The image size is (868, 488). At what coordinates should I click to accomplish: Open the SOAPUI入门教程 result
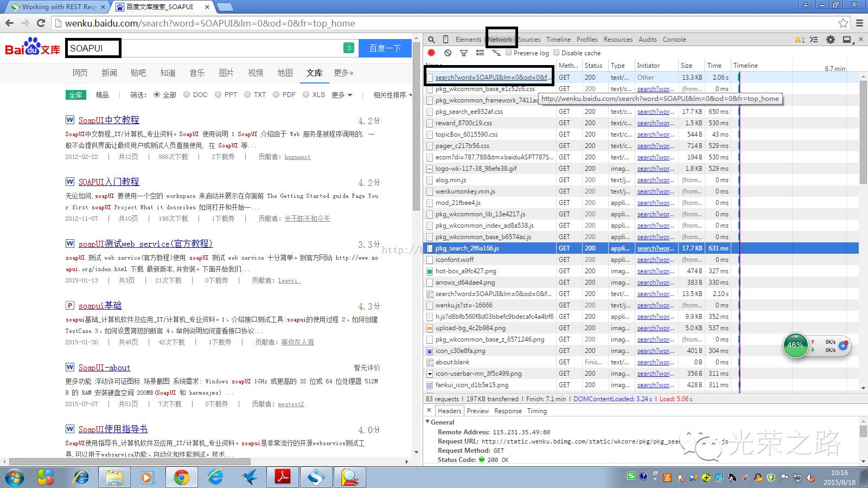point(108,182)
